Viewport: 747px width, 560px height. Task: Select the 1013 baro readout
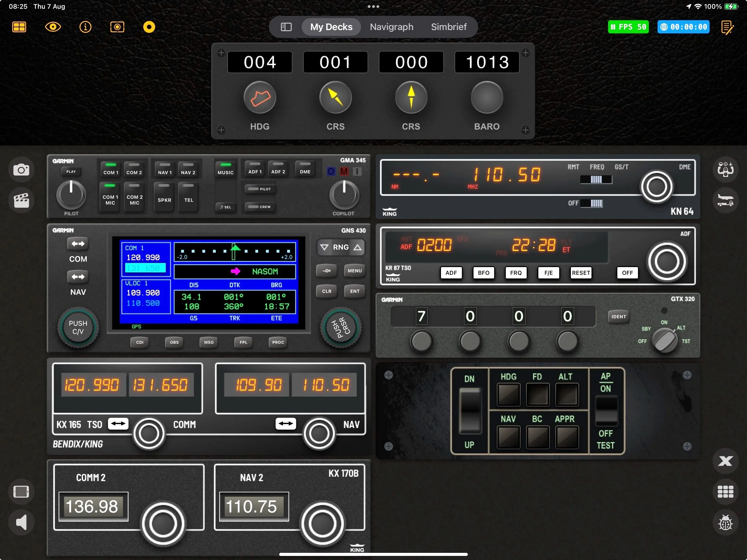point(487,62)
